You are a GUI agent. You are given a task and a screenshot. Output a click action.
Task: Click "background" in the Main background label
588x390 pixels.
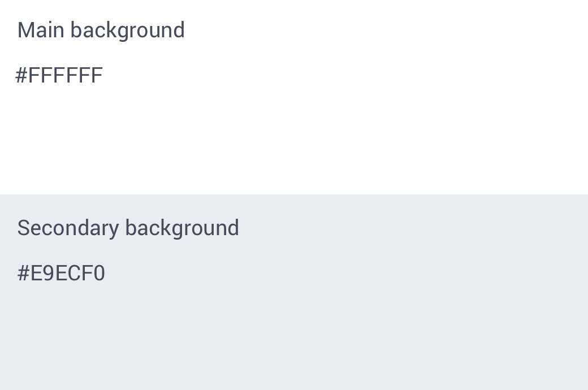pos(127,30)
